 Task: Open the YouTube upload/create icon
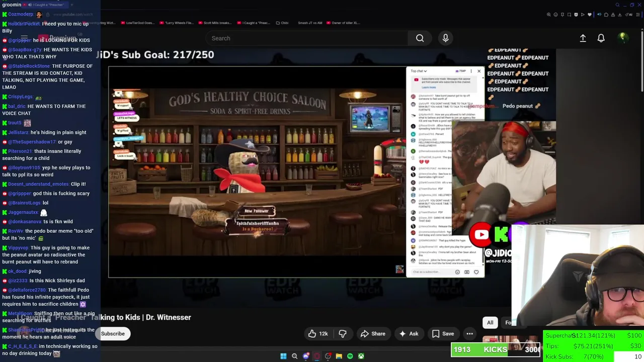point(583,38)
